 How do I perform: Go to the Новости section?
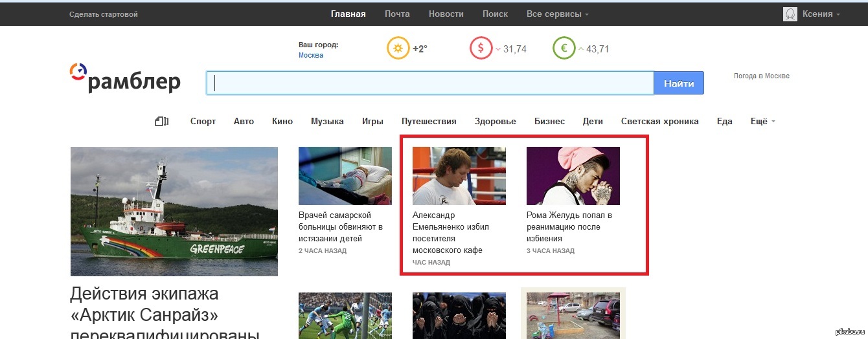tap(446, 14)
